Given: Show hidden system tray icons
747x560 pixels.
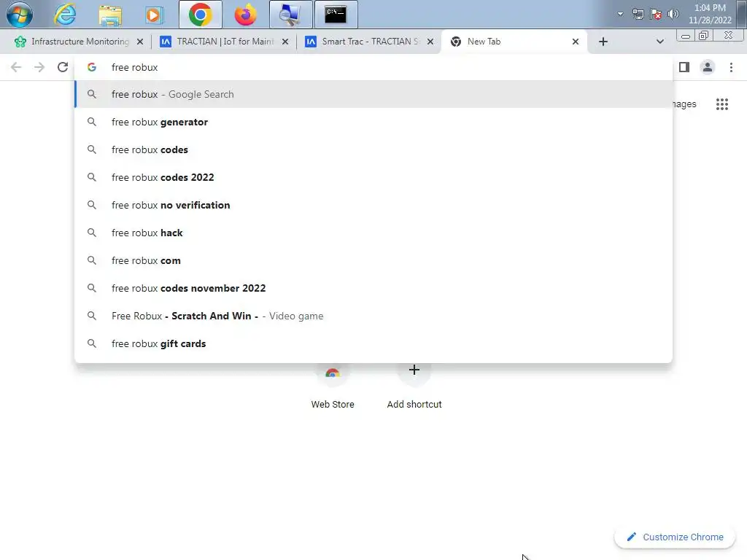Looking at the screenshot, I should click(x=620, y=14).
